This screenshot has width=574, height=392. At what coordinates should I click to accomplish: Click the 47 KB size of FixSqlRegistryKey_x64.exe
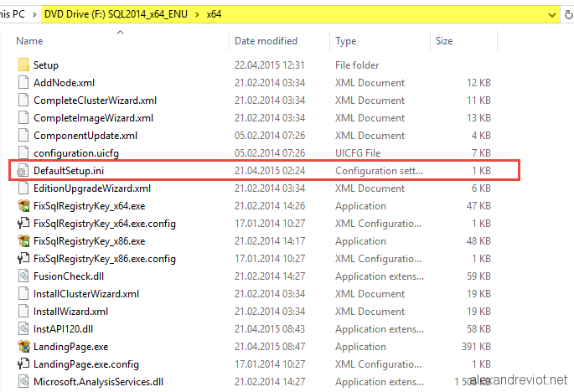[x=478, y=205]
